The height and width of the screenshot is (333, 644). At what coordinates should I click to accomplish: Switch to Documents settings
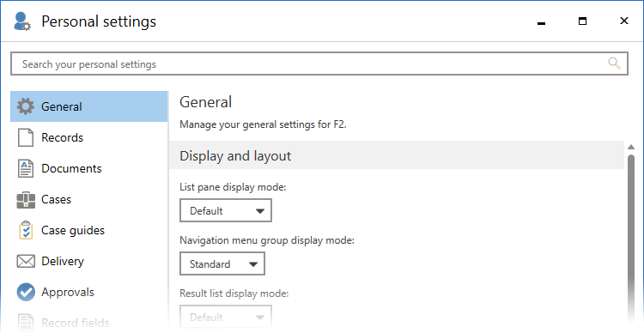point(89,168)
